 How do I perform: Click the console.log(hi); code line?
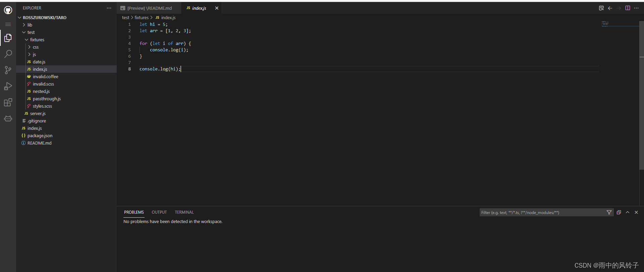click(x=160, y=69)
